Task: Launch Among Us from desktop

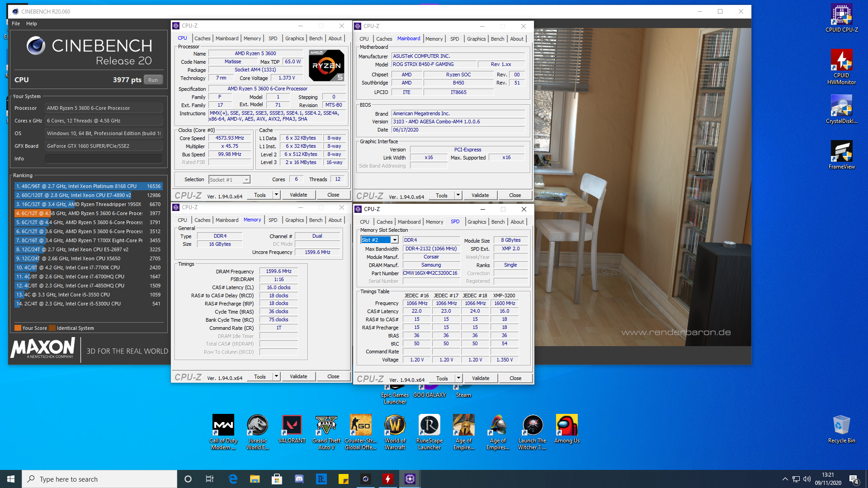Action: [567, 429]
